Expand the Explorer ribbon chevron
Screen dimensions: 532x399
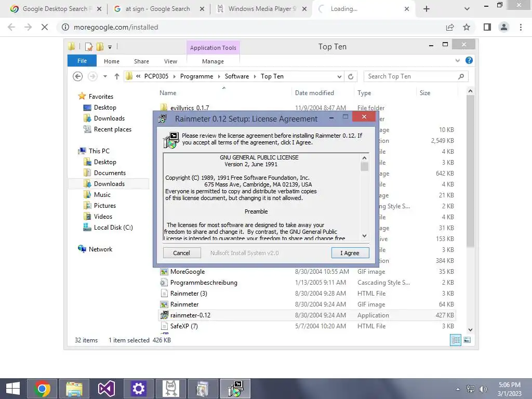coord(457,60)
